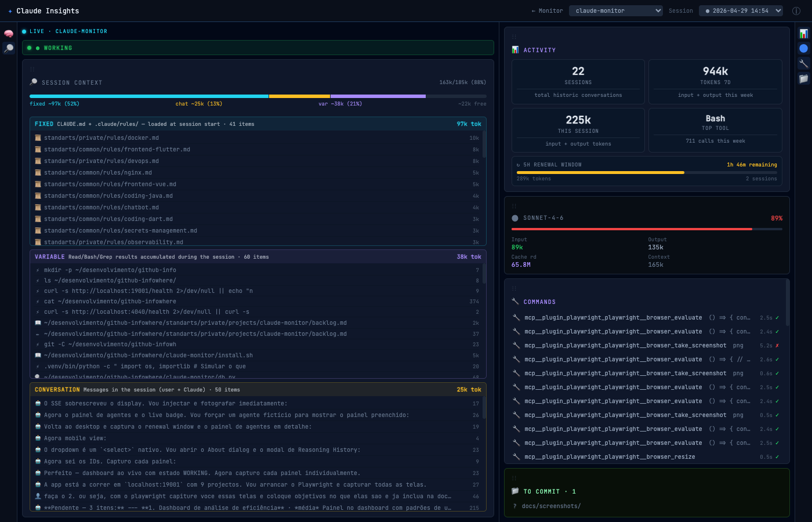Click the 22 Sessions stat card
Screen dimensions: 812x522
578,82
